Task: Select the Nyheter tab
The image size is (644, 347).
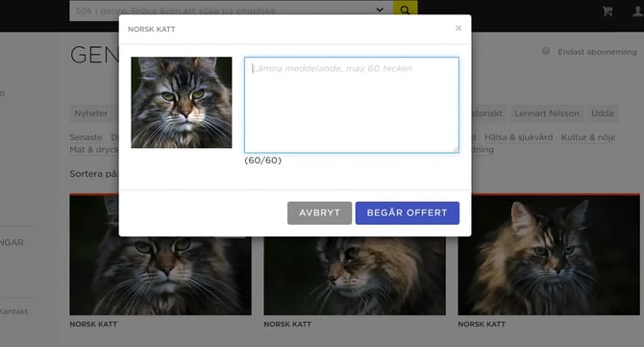Action: pyautogui.click(x=90, y=113)
